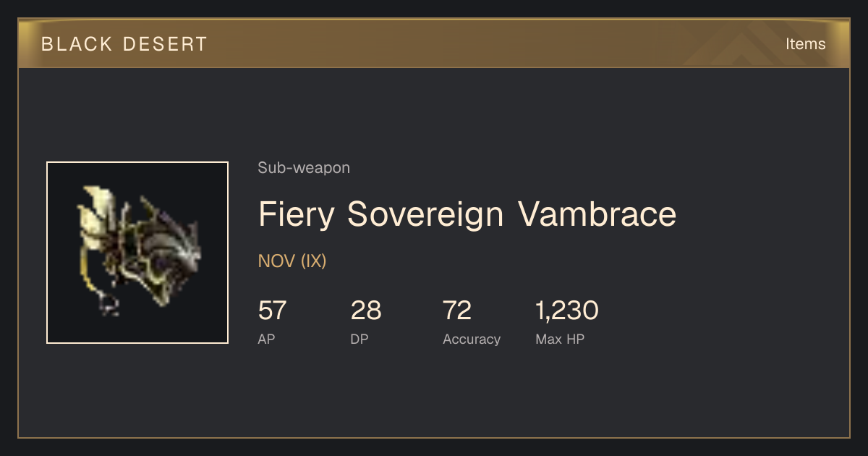Click the DP stat label
This screenshot has height=456, width=868.
(359, 339)
